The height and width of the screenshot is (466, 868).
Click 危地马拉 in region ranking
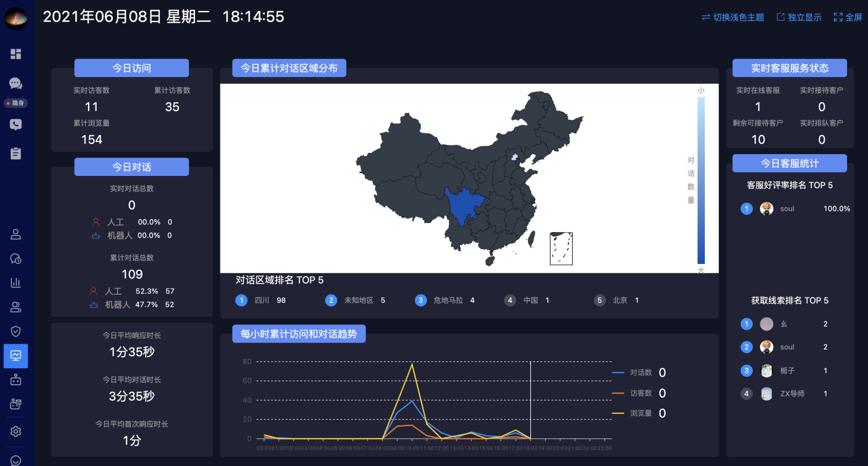(x=450, y=300)
